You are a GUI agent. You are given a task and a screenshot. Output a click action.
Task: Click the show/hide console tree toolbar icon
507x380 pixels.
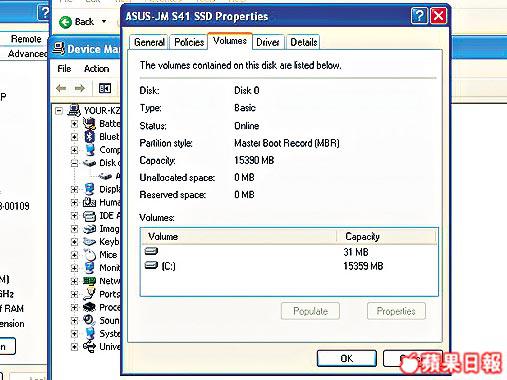[x=105, y=88]
